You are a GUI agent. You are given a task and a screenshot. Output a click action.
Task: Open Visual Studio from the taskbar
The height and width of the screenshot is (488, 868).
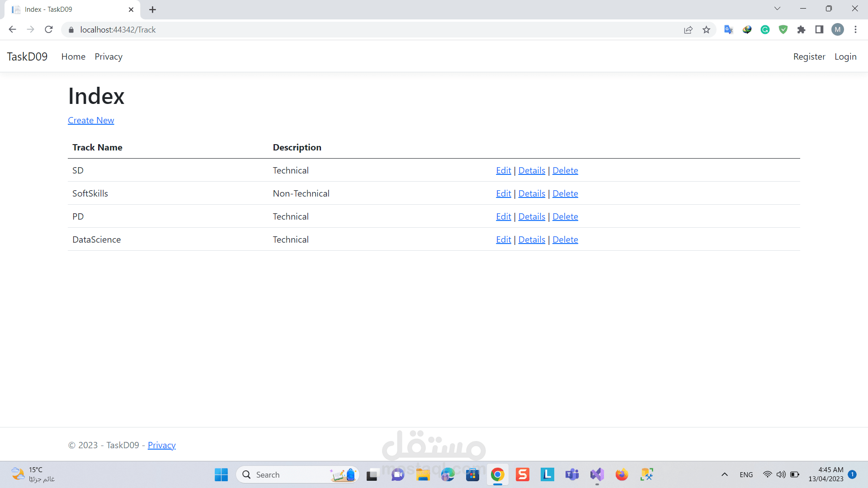[x=597, y=474]
